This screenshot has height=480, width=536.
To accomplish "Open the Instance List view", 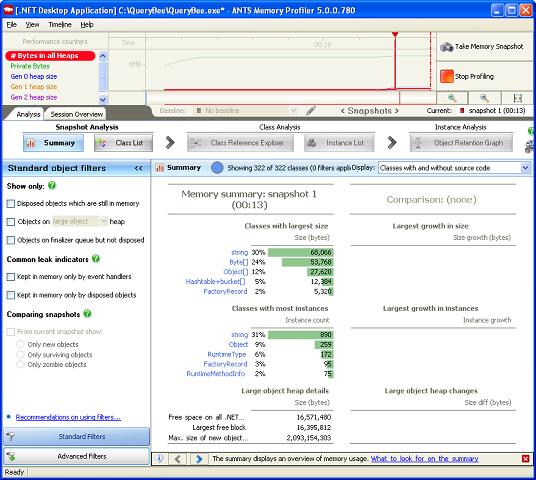I will 339,143.
